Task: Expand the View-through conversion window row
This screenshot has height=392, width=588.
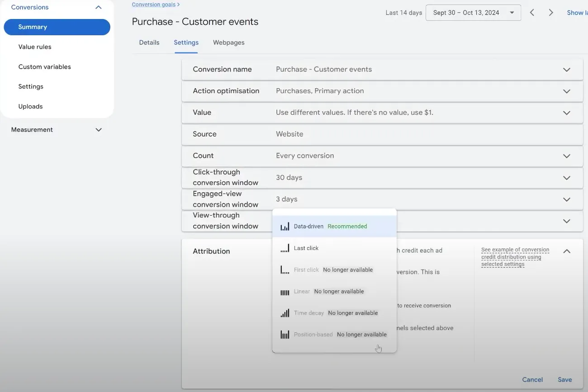Action: pos(567,221)
